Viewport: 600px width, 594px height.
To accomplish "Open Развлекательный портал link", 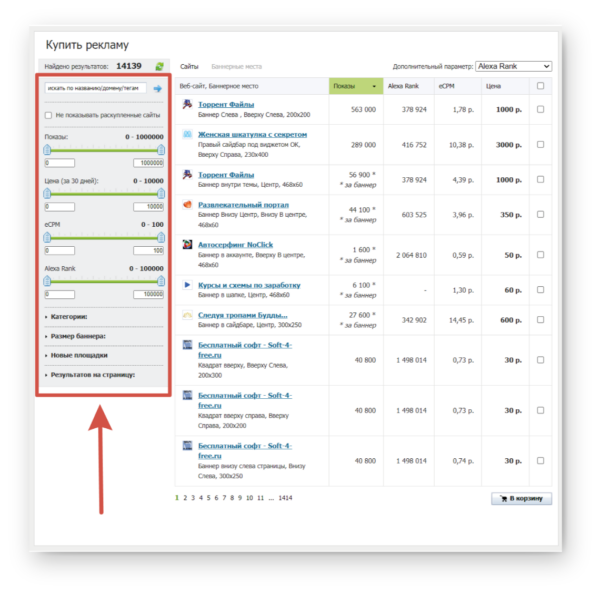I will tap(243, 205).
